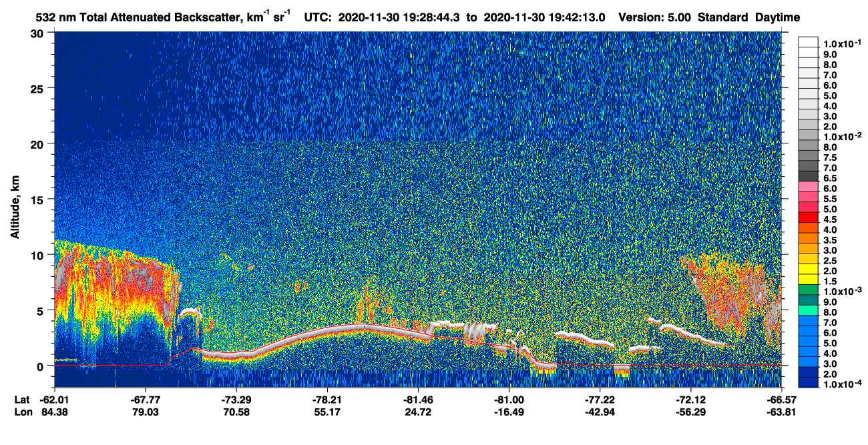Image resolution: width=868 pixels, height=445 pixels.
Task: Click the 'UTC:' label in the header
Action: click(x=318, y=18)
